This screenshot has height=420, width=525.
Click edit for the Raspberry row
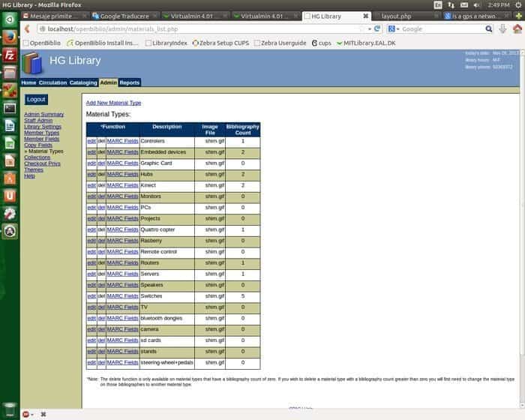91,241
